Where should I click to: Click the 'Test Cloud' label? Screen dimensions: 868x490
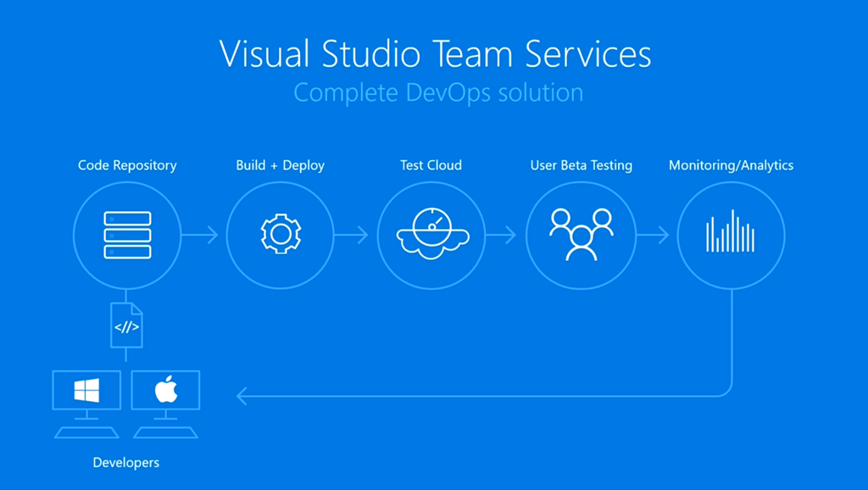pyautogui.click(x=431, y=165)
